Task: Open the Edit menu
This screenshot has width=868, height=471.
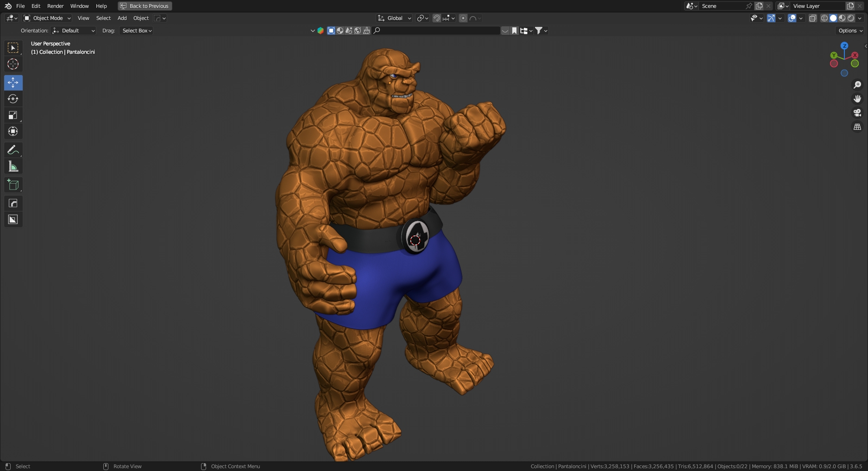Action: point(36,6)
